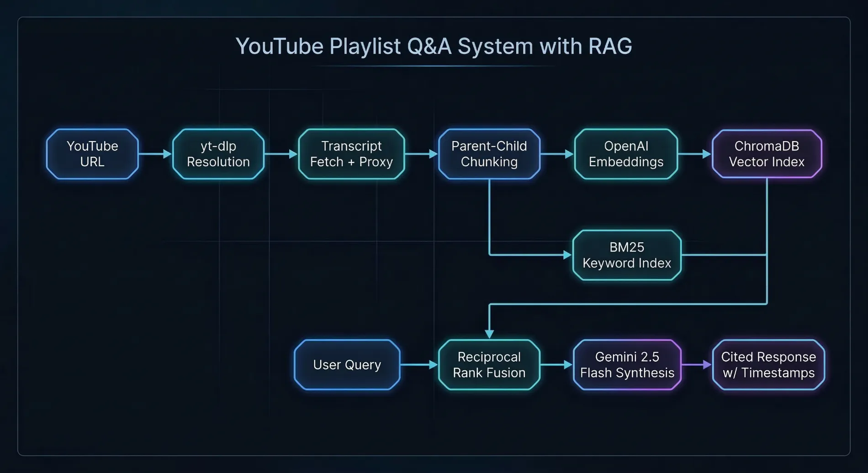Click the User Query block
Screen dimensions: 868x473
click(347, 365)
